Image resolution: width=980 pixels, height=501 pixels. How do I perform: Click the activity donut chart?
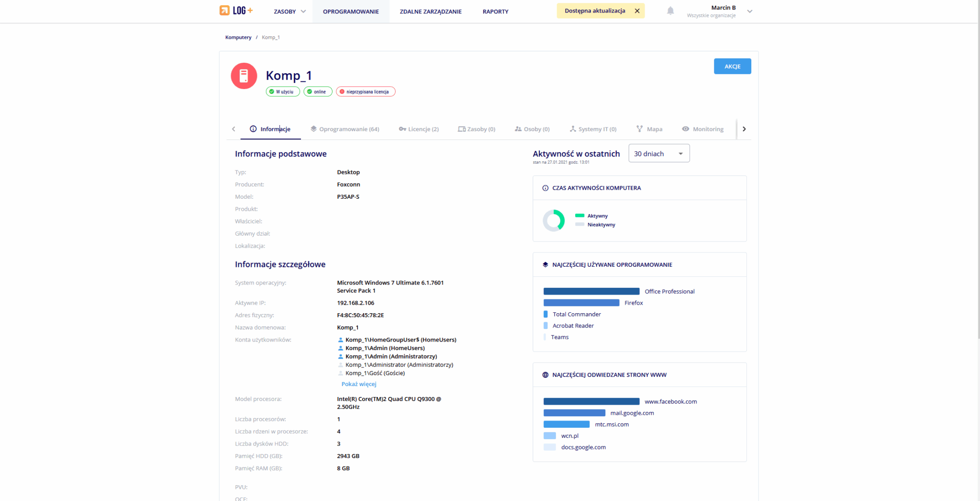554,220
